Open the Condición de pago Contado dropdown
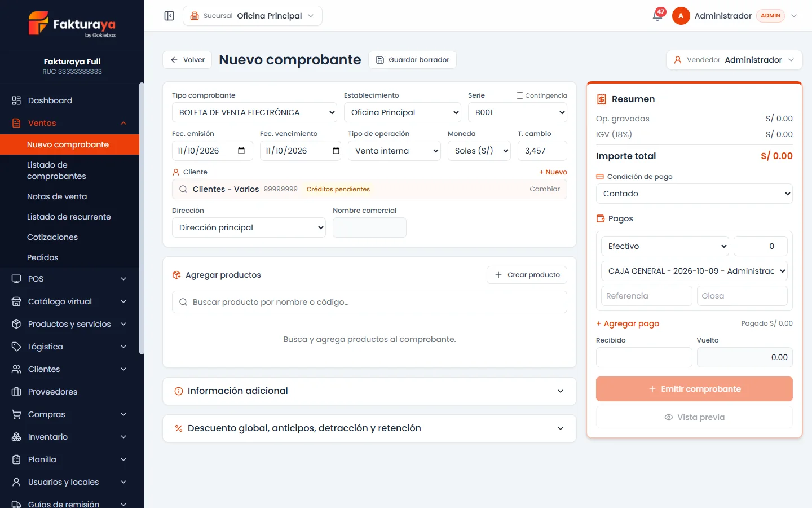Image resolution: width=812 pixels, height=508 pixels. click(694, 194)
